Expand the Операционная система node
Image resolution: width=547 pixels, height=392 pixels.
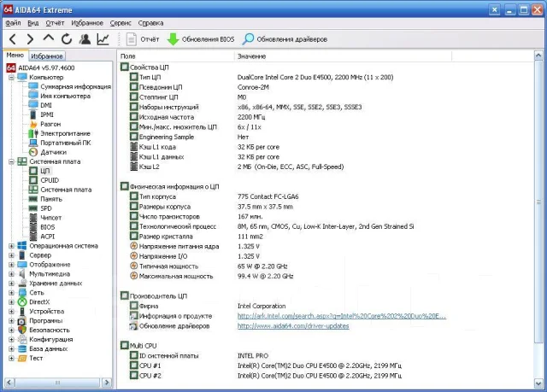pos(11,246)
